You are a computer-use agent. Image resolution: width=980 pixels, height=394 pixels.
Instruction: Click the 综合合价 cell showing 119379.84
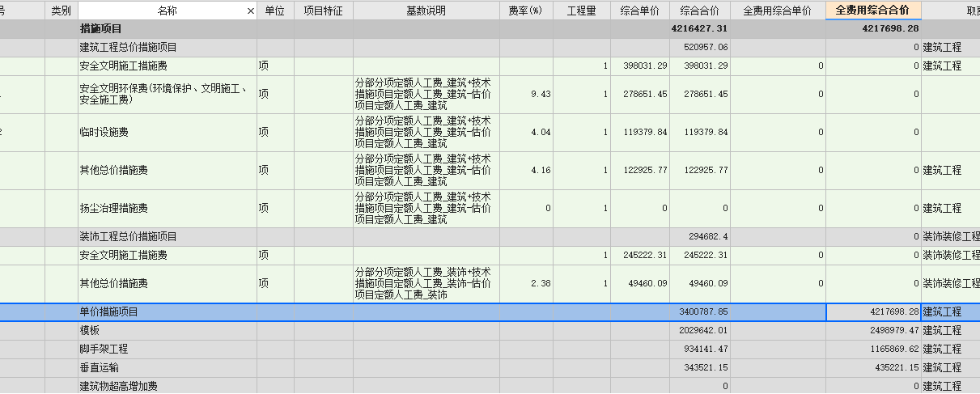coord(700,133)
